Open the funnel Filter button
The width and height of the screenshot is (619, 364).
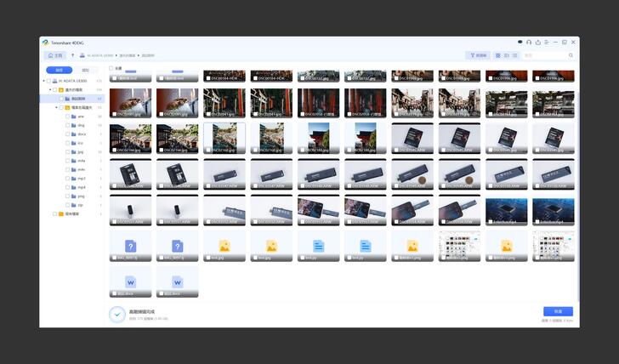click(478, 55)
